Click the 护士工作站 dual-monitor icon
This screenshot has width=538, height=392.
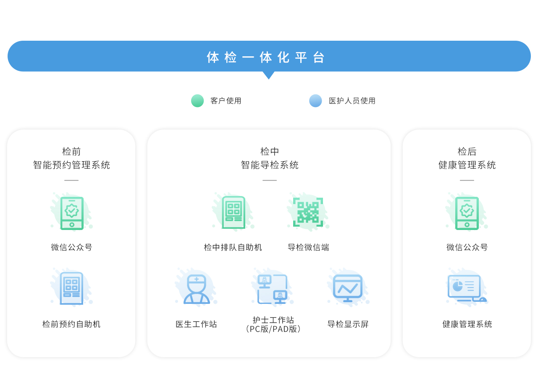pyautogui.click(x=273, y=289)
